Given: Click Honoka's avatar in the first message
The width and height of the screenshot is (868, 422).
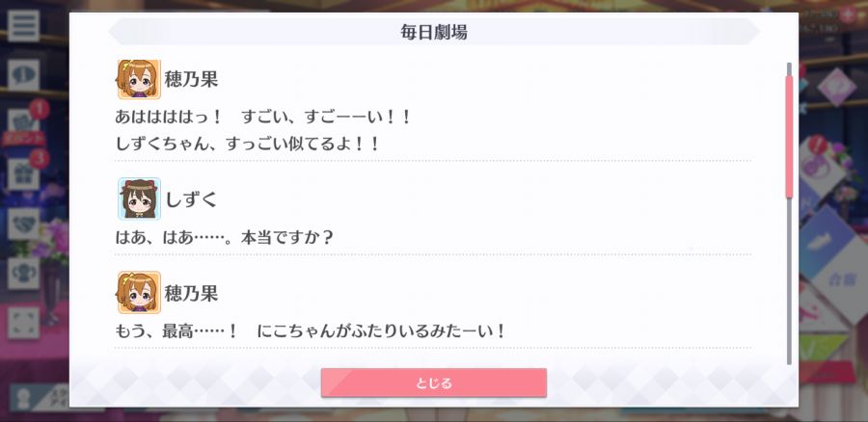Looking at the screenshot, I should pos(139,79).
